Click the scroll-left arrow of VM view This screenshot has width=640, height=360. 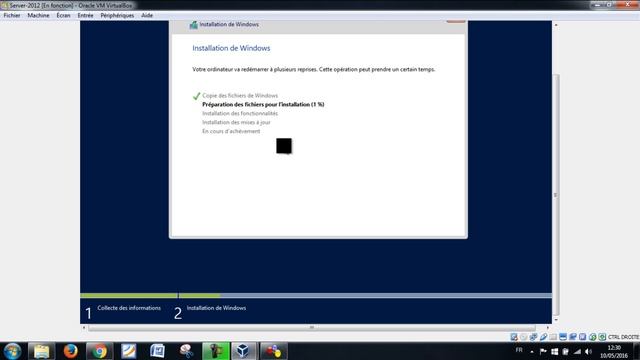[x=84, y=327]
